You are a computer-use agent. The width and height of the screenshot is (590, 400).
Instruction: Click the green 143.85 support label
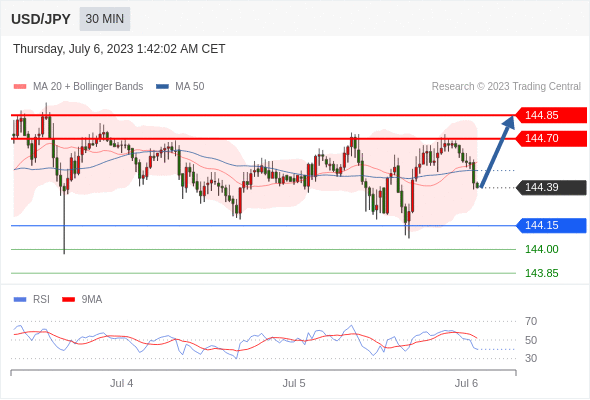[x=541, y=273]
